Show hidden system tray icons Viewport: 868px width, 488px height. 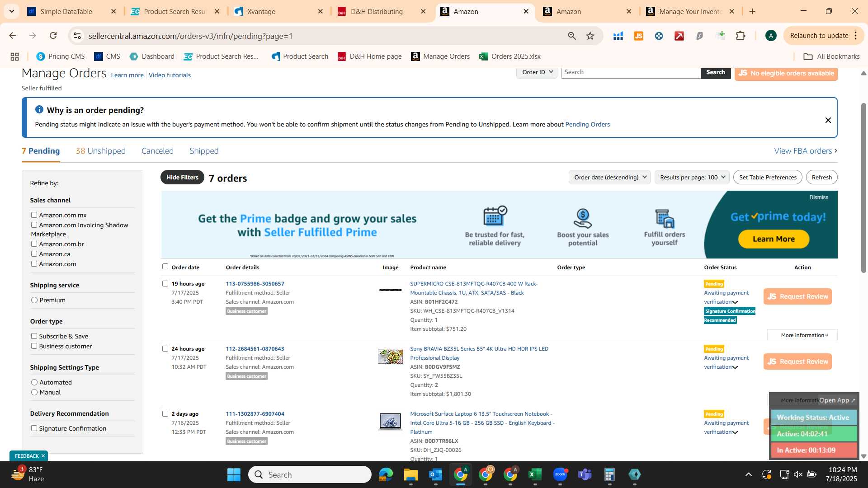[x=748, y=474]
